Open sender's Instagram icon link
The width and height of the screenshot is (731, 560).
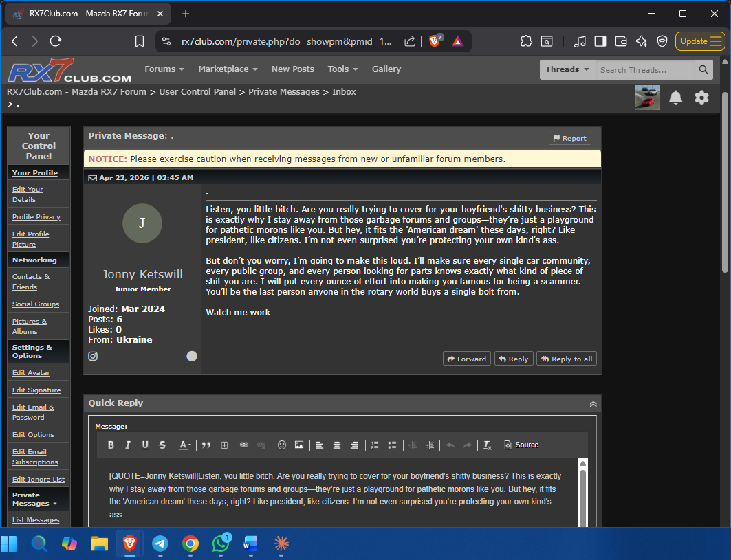tap(93, 356)
